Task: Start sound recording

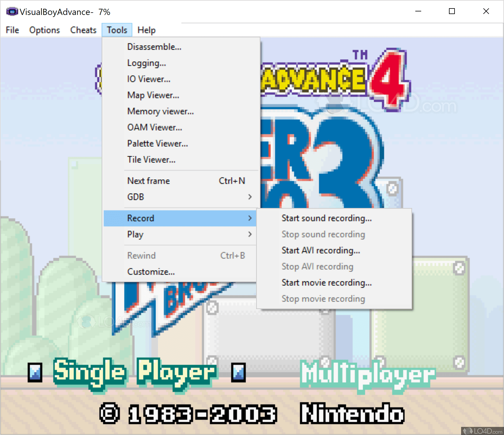Action: [x=327, y=218]
